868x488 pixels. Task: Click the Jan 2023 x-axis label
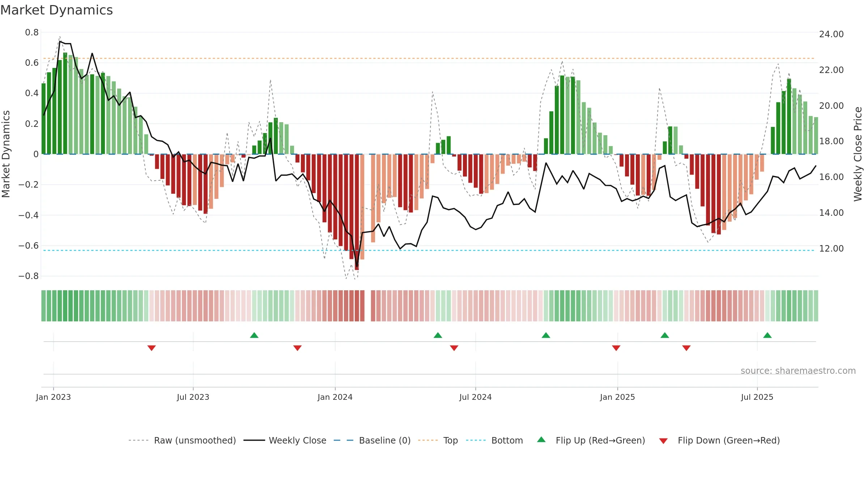point(54,397)
